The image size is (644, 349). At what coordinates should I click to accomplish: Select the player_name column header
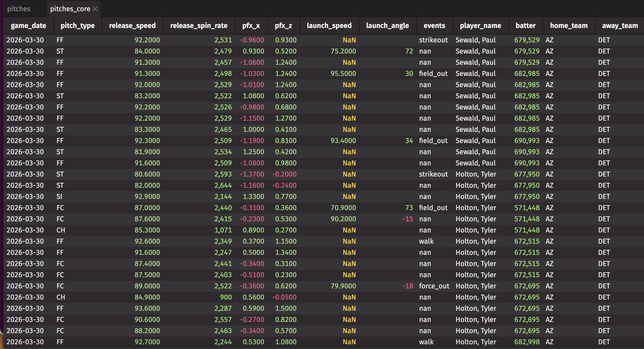coord(480,26)
